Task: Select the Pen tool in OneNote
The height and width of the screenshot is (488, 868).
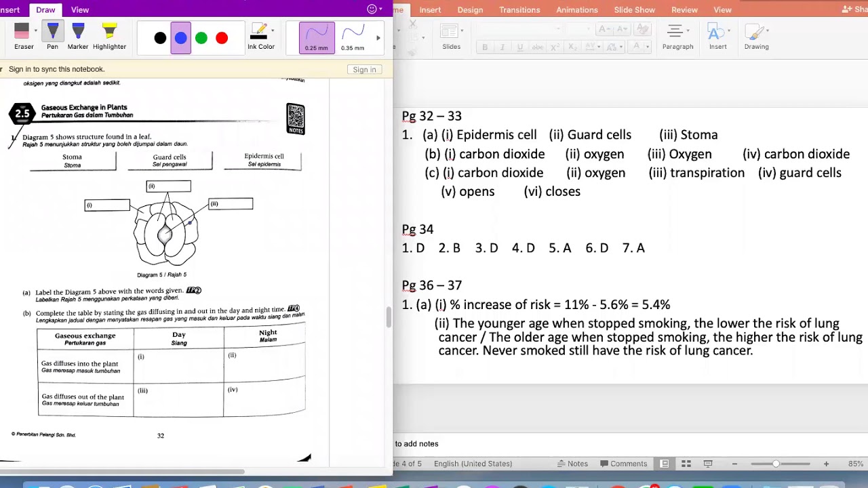Action: pos(52,37)
